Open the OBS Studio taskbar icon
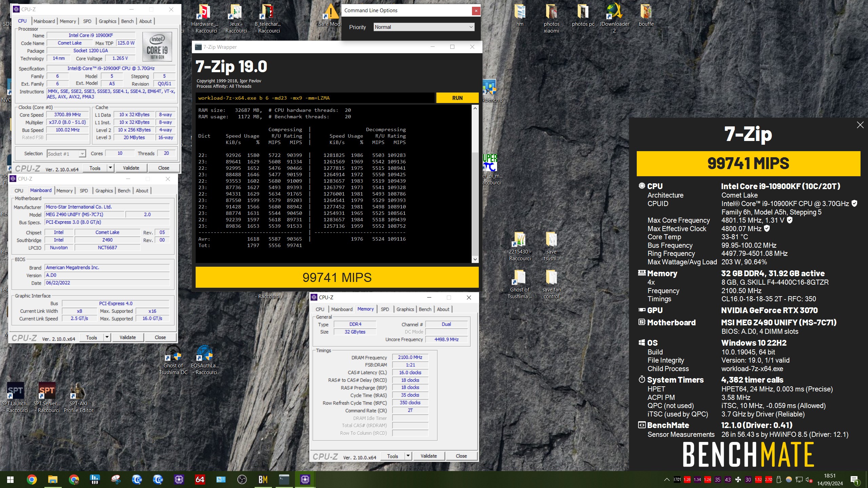 coord(242,480)
